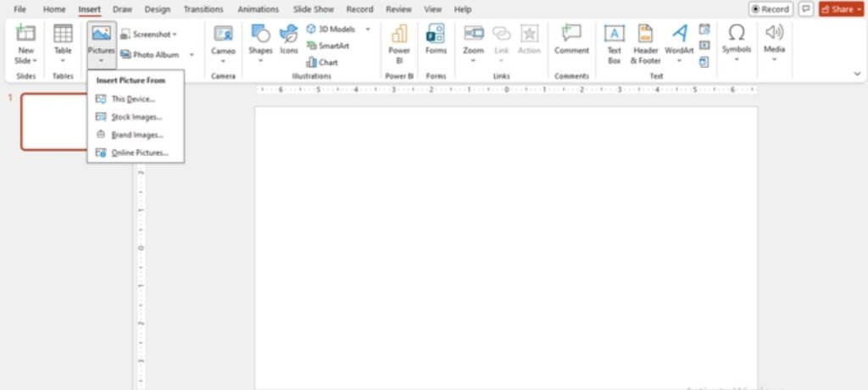This screenshot has height=390, width=868.
Task: Click the comments speech-bubble icon near Share
Action: tap(806, 9)
